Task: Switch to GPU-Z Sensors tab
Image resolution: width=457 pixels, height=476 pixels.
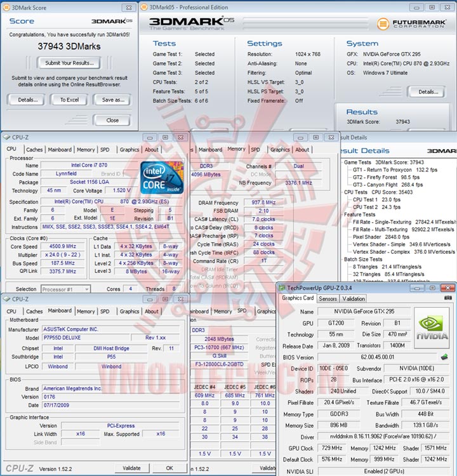Action: pyautogui.click(x=328, y=299)
